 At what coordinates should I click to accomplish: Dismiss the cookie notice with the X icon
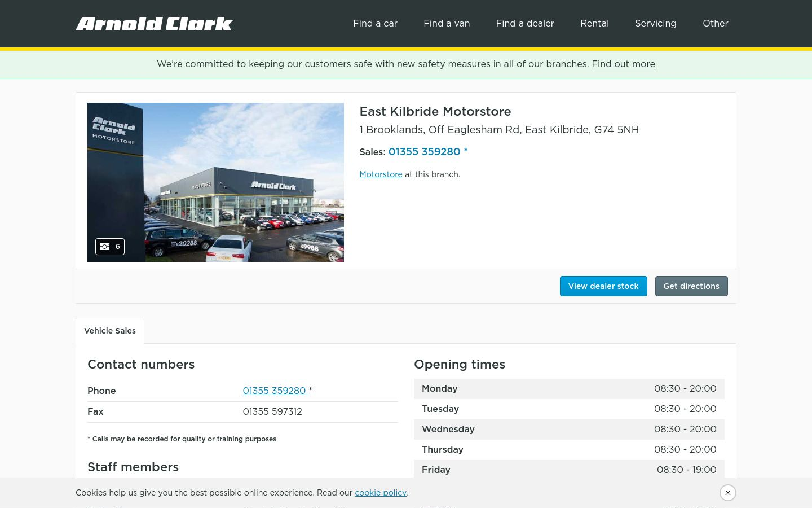[x=728, y=493]
